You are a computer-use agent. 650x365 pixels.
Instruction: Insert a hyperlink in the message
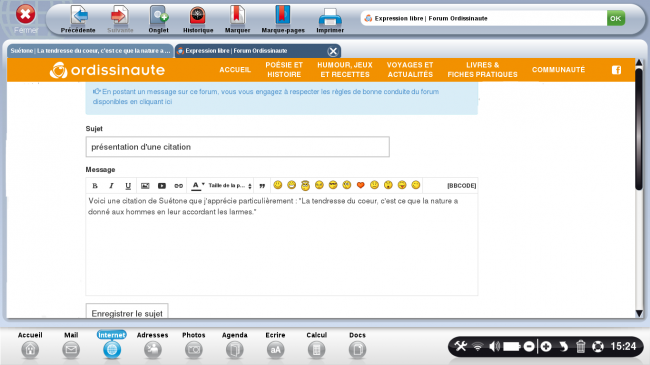178,185
